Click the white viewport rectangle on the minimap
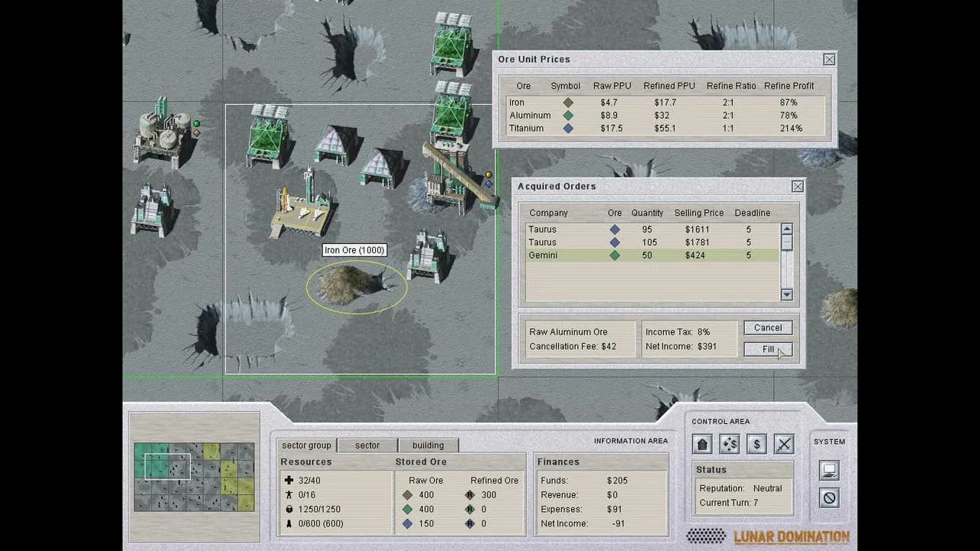The image size is (980, 551). point(168,466)
